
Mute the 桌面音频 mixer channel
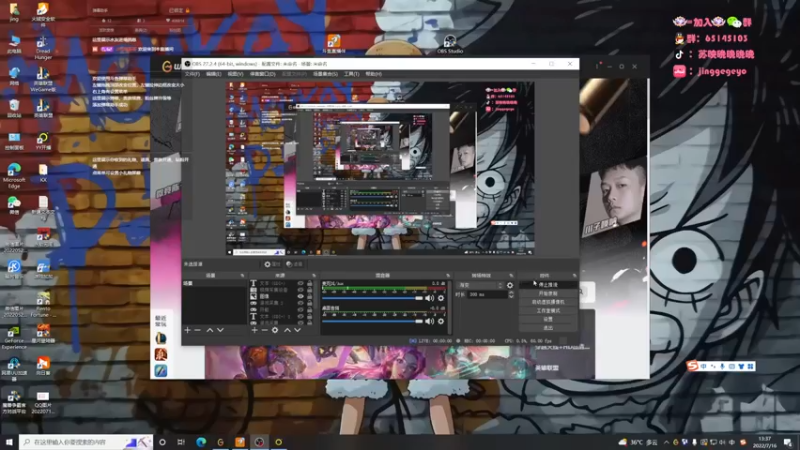click(x=430, y=321)
